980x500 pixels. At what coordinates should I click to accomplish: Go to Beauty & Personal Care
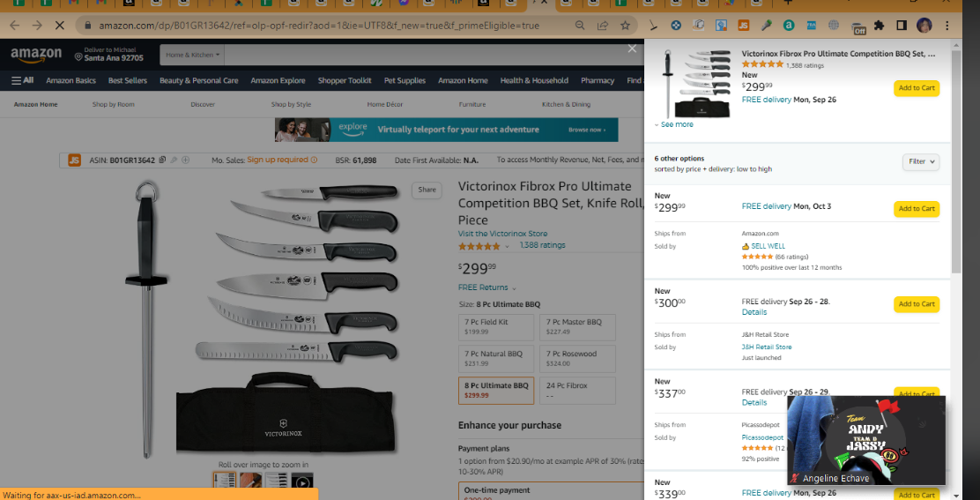click(199, 80)
